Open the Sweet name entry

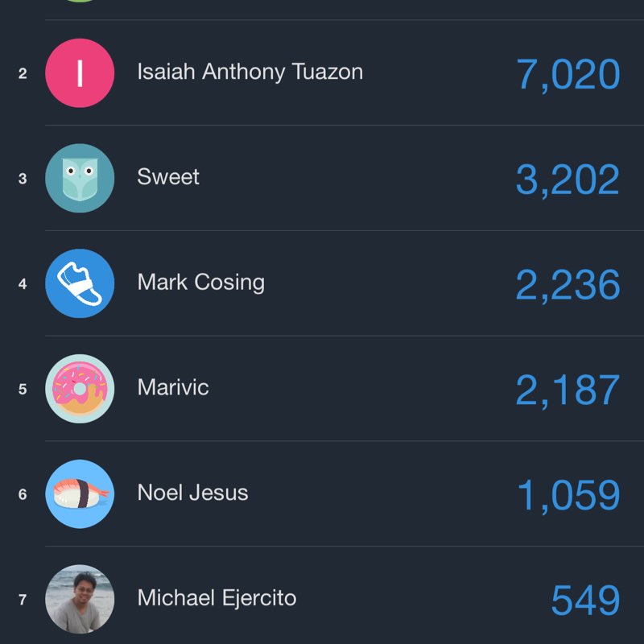point(168,177)
